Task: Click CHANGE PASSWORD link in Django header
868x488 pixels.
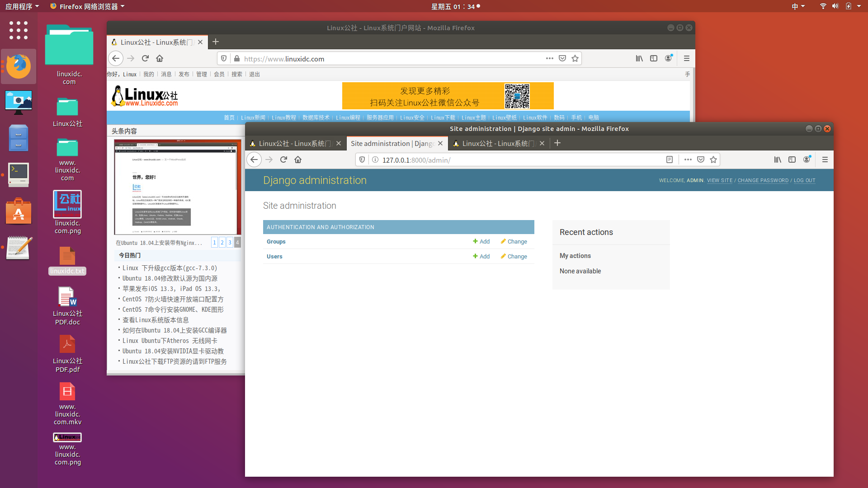Action: click(763, 180)
